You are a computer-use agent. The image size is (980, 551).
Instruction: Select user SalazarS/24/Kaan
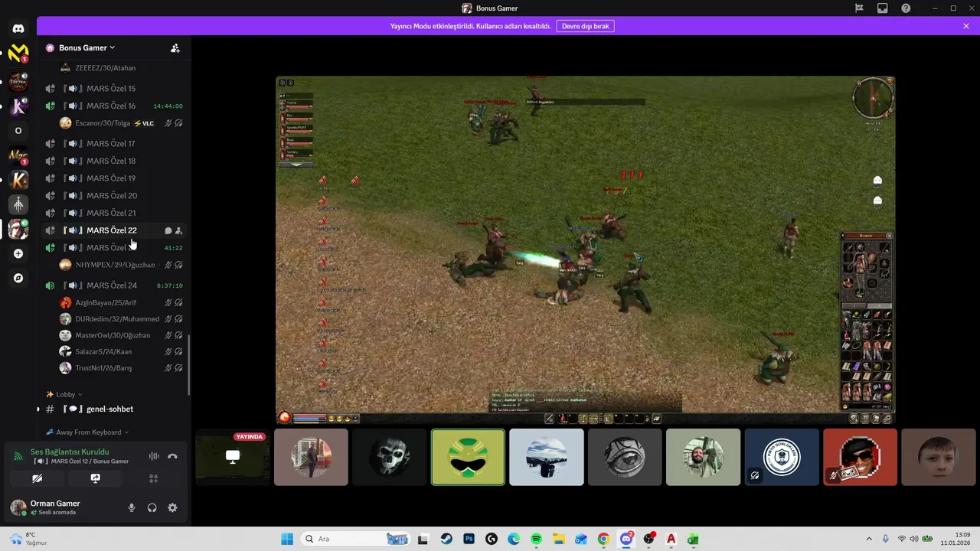[121, 351]
